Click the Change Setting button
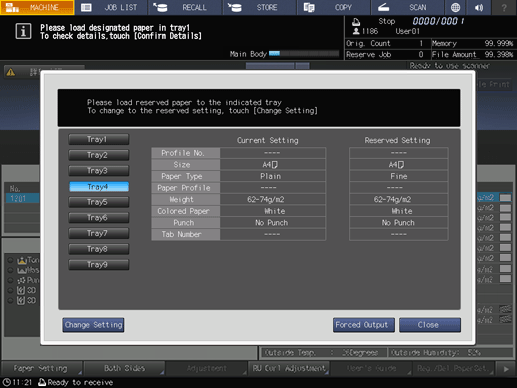517x388 pixels. click(x=93, y=325)
